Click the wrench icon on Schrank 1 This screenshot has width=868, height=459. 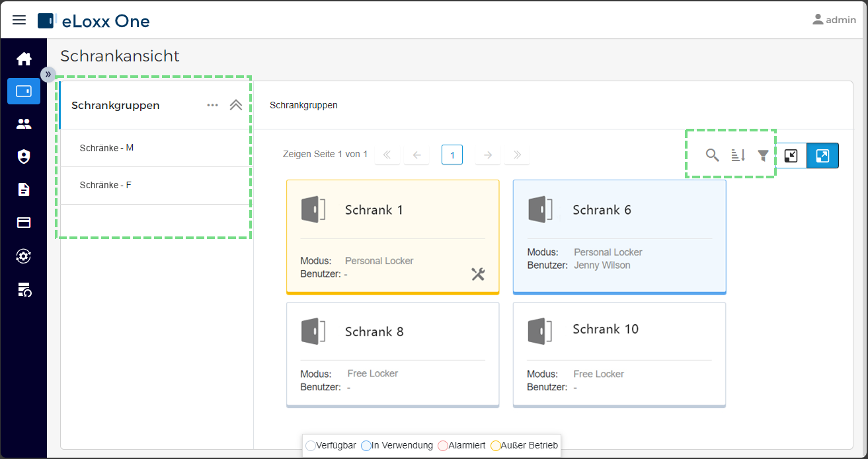478,274
